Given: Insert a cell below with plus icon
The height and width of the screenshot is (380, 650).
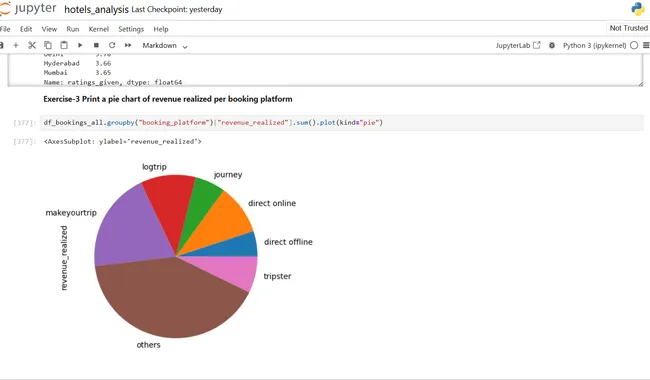Looking at the screenshot, I should click(16, 45).
